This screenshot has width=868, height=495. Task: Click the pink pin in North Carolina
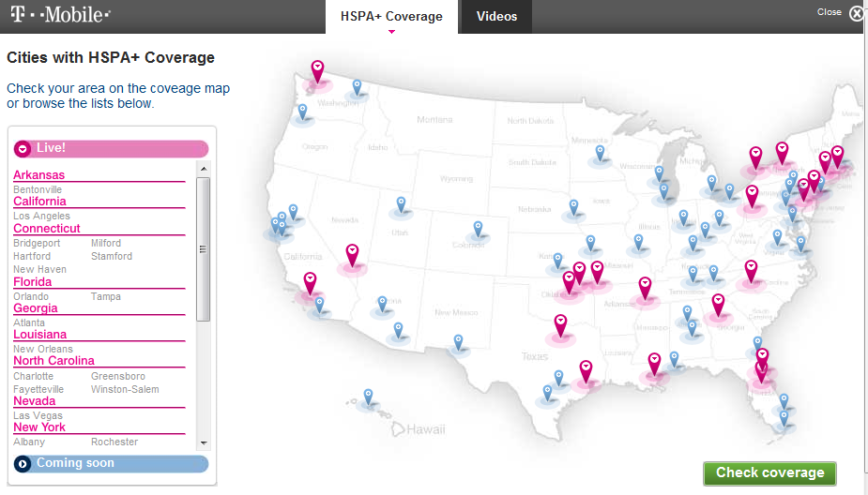pos(751,272)
